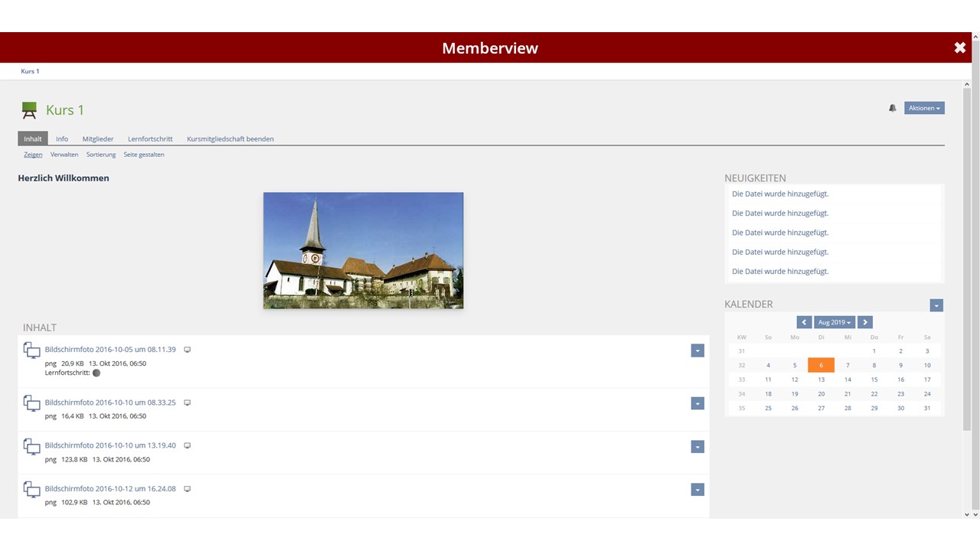
Task: Click presentation icon beside Bildschirmfoto 2016-10-12 title
Action: (188, 488)
